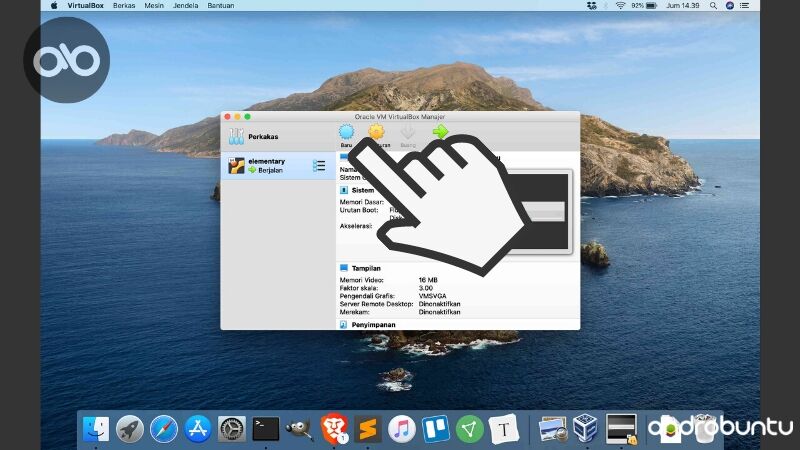
Task: Open Preview from the dock
Action: [552, 429]
